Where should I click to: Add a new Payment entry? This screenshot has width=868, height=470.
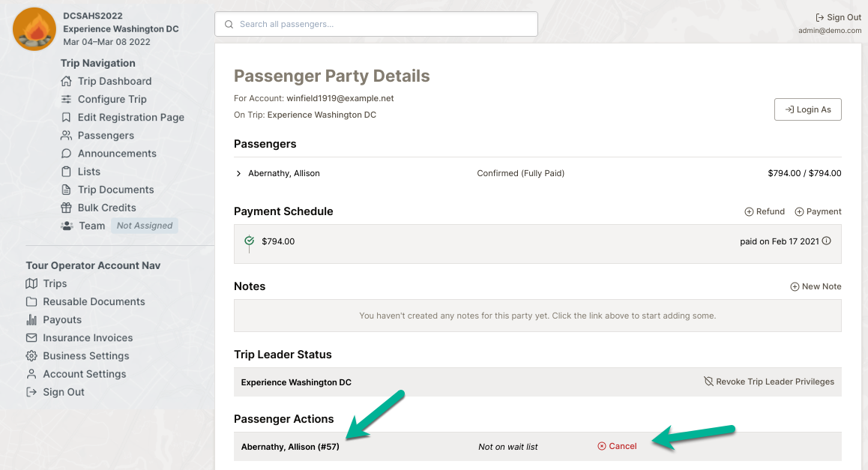click(x=818, y=211)
